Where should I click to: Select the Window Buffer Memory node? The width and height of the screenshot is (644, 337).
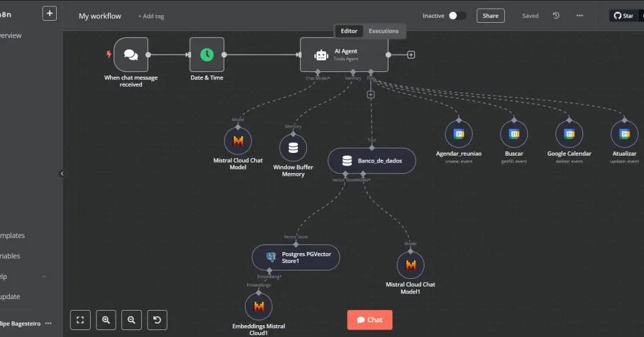click(293, 147)
